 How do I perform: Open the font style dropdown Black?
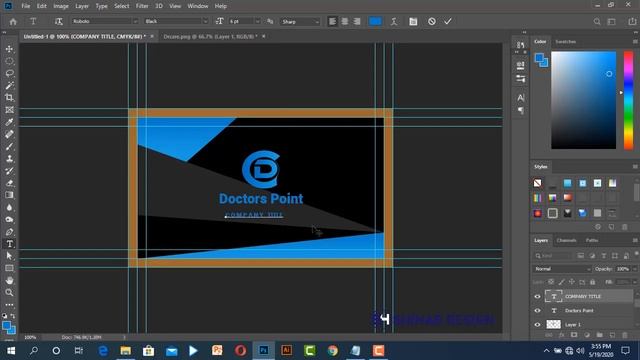click(x=176, y=22)
